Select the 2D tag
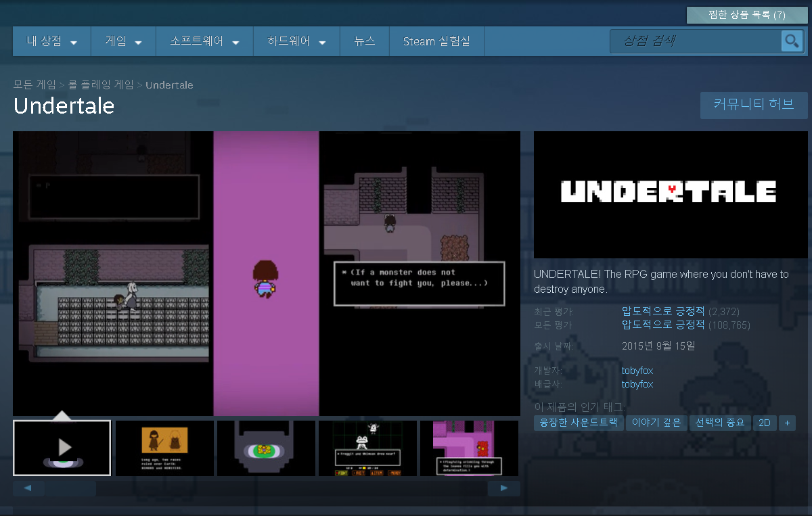Image resolution: width=812 pixels, height=516 pixels. (x=765, y=423)
